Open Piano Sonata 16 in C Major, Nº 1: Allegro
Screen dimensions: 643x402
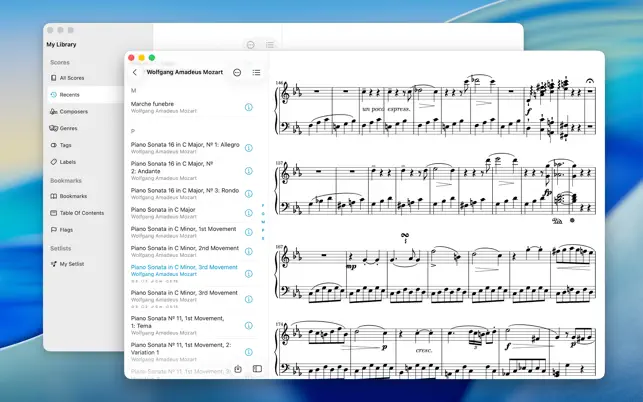click(187, 148)
